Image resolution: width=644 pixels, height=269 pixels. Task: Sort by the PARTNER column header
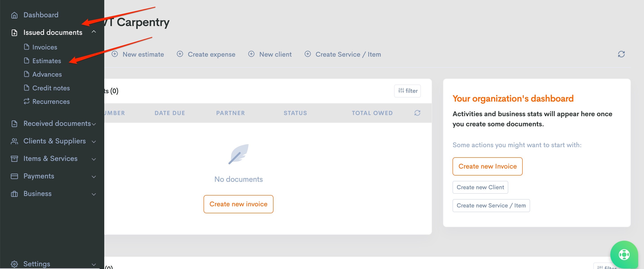(231, 113)
